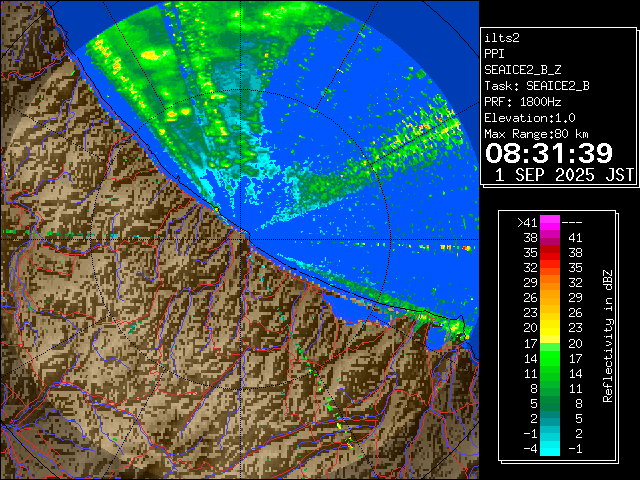Click the small blue lake near the eastern coast
The width and height of the screenshot is (640, 480).
(436, 340)
